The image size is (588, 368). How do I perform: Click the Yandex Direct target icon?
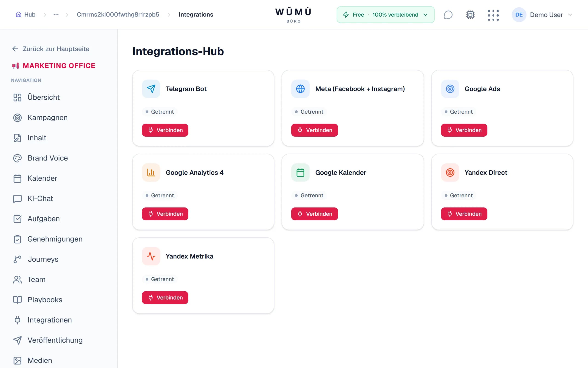450,172
